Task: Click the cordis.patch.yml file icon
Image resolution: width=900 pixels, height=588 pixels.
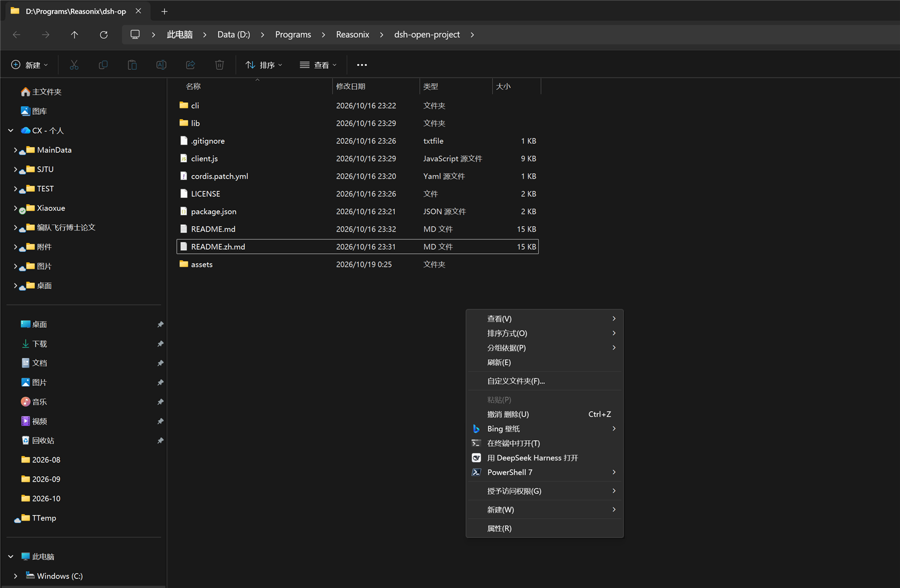Action: pyautogui.click(x=183, y=176)
